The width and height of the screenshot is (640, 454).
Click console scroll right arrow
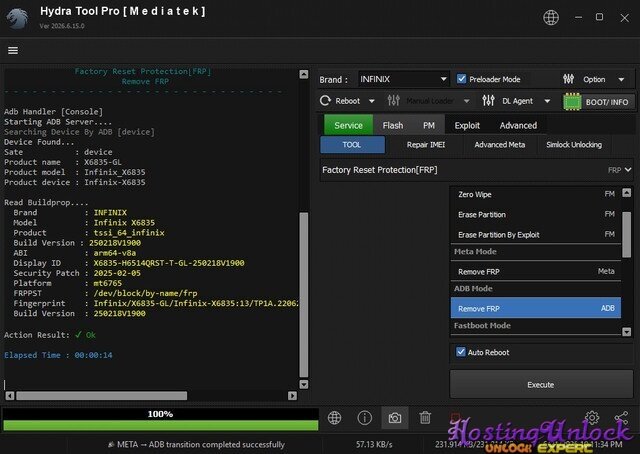coord(292,396)
